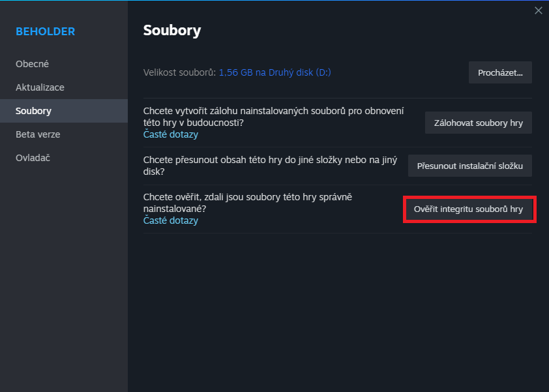Click the 1,56 GB na Druhý disk link

click(x=274, y=72)
